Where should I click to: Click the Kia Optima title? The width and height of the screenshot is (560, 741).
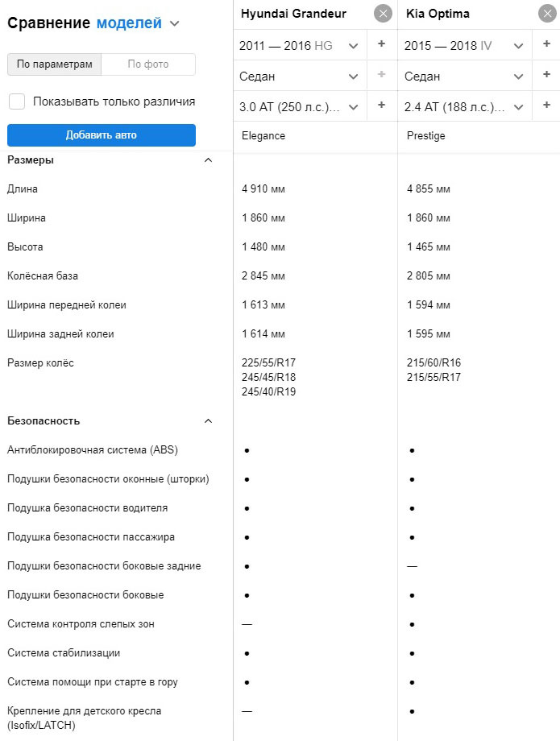coord(438,14)
